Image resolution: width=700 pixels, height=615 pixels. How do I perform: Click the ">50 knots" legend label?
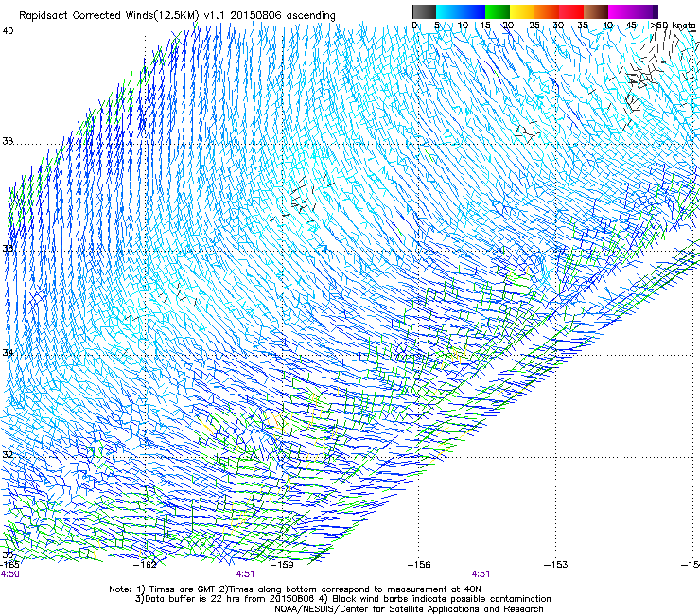[674, 25]
